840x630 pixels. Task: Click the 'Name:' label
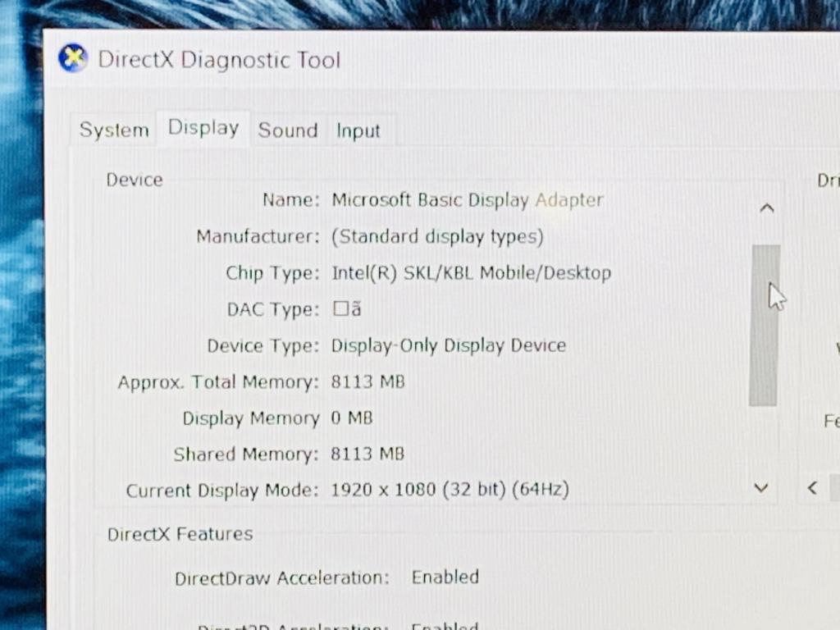click(x=291, y=200)
